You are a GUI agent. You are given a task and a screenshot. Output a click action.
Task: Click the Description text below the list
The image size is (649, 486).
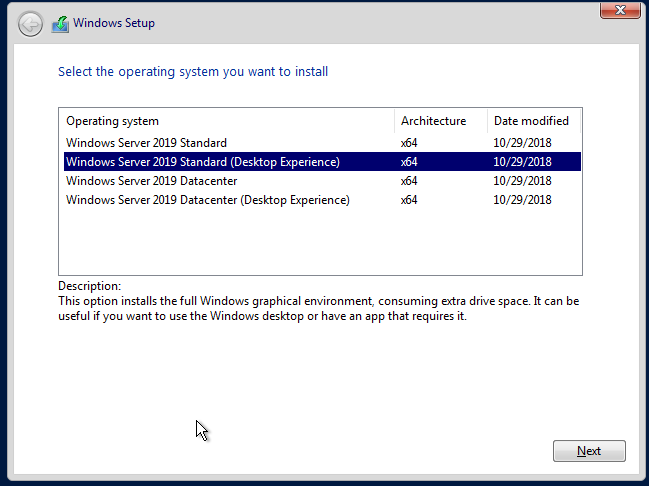tap(318, 308)
